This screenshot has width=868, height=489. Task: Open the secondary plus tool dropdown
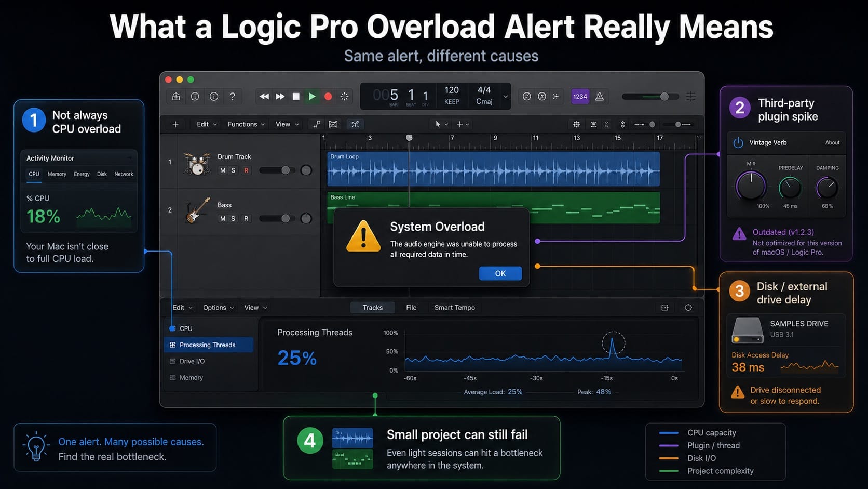click(463, 124)
